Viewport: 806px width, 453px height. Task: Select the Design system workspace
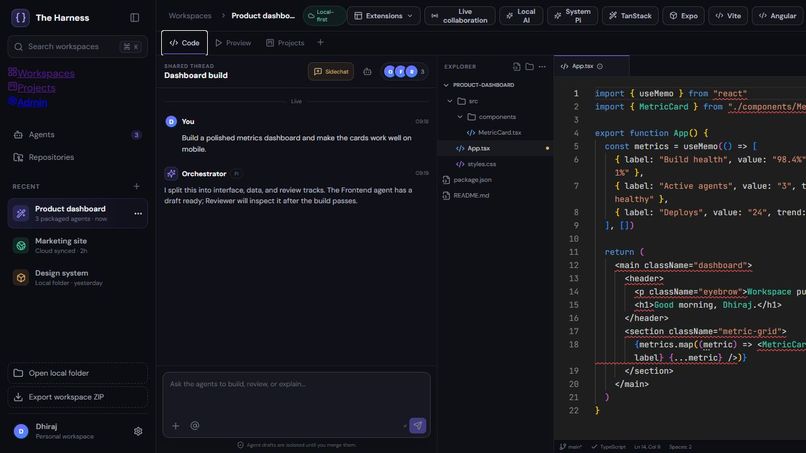click(x=78, y=278)
